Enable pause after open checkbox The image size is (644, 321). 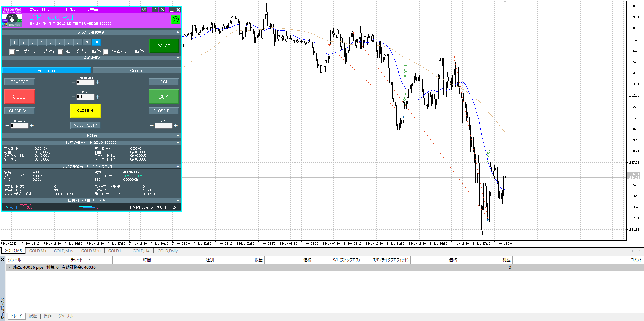click(12, 52)
